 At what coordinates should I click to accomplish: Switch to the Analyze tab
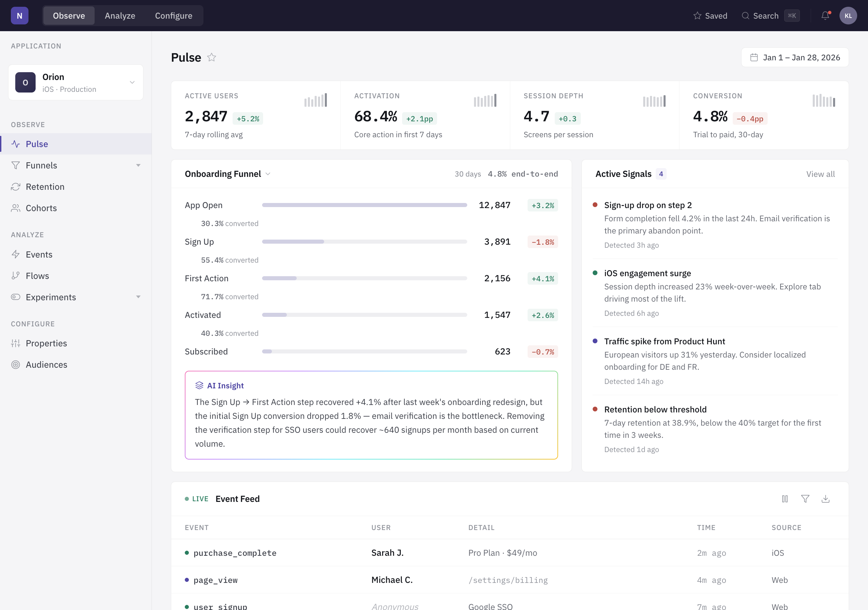pos(120,16)
